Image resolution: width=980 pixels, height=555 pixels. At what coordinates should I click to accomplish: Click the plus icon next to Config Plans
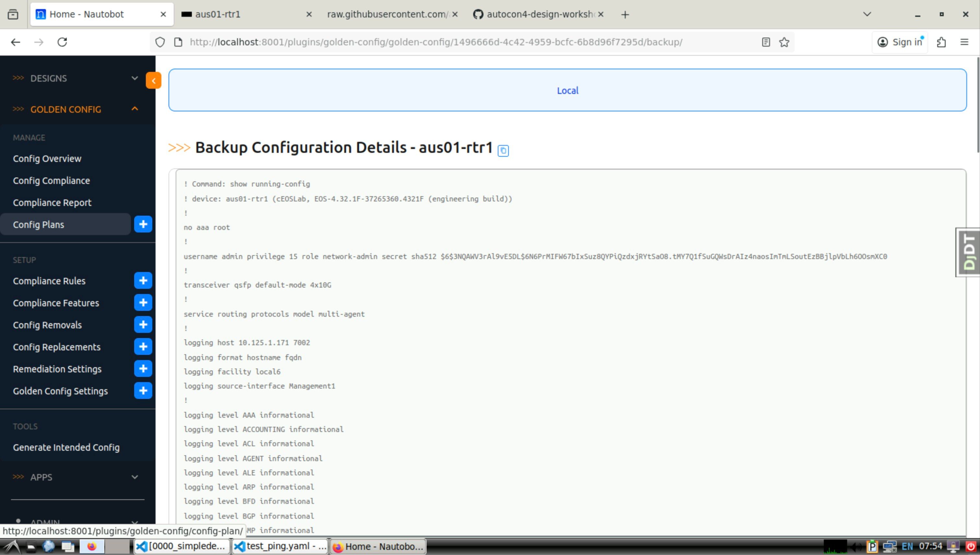(x=143, y=224)
